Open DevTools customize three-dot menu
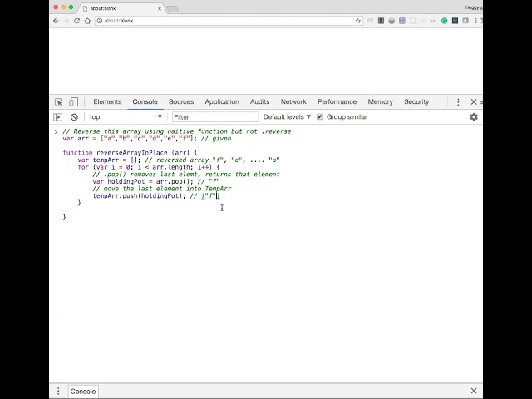532x399 pixels. 458,101
